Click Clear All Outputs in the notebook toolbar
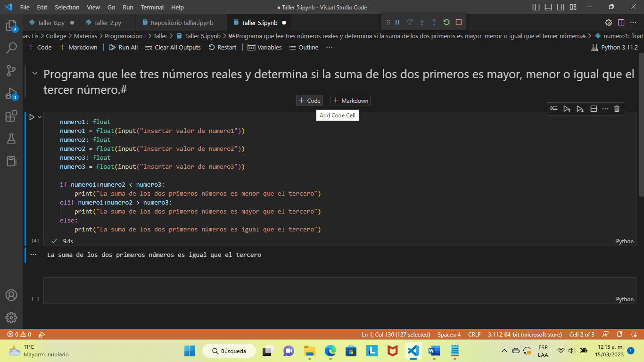The image size is (644, 362). 173,47
